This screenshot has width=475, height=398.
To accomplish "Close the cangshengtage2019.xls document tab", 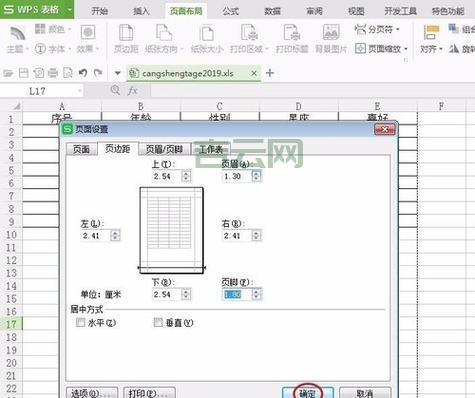I will [x=254, y=73].
